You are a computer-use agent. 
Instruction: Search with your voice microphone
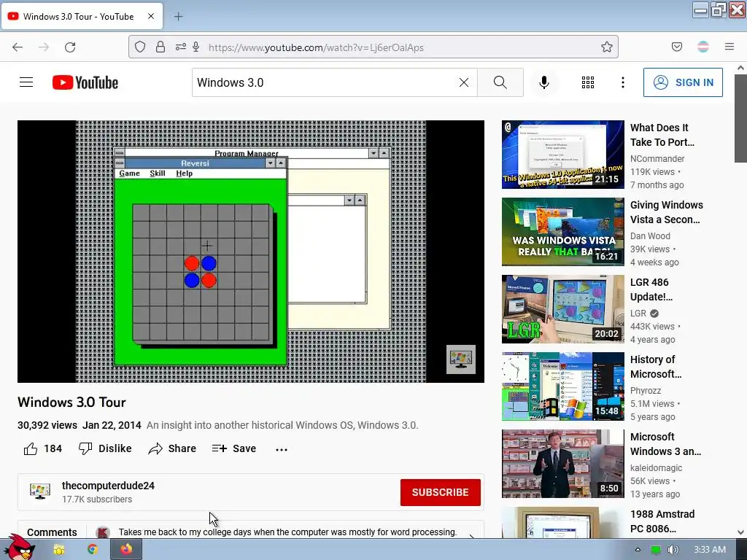point(544,82)
